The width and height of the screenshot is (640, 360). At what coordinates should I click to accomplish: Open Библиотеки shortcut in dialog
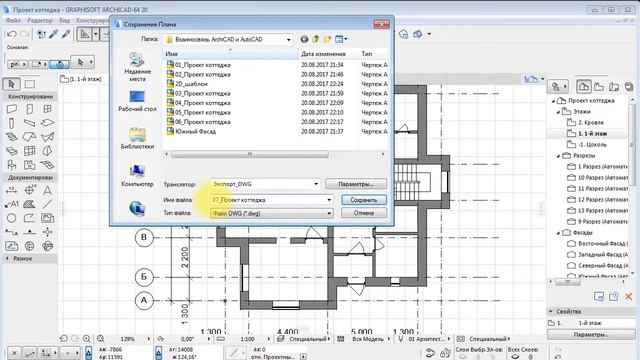pos(137,138)
